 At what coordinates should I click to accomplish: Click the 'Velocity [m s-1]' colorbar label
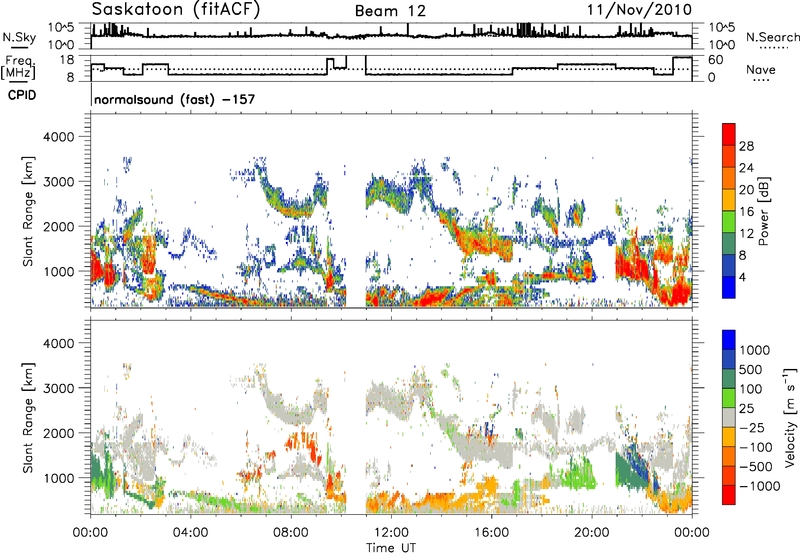tap(790, 417)
